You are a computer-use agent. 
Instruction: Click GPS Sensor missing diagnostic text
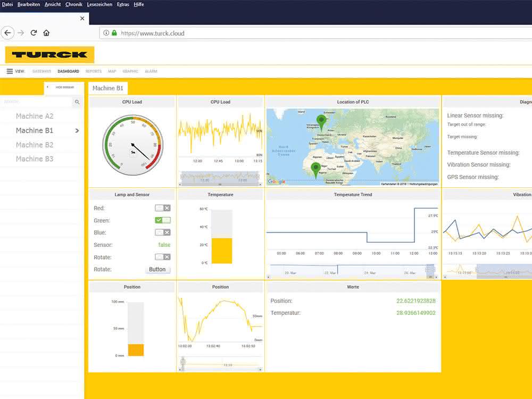(473, 177)
